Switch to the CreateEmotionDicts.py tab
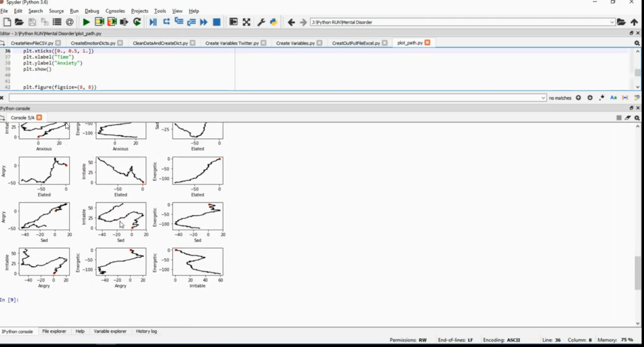 [93, 43]
